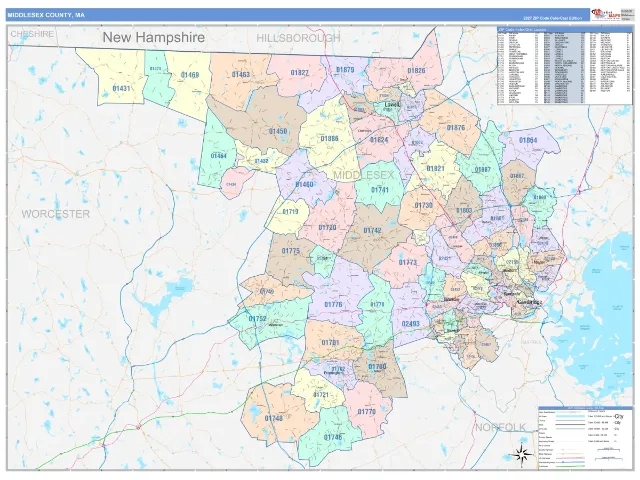Select the 01748 ZIP label
The height and width of the screenshot is (480, 640).
tap(273, 418)
